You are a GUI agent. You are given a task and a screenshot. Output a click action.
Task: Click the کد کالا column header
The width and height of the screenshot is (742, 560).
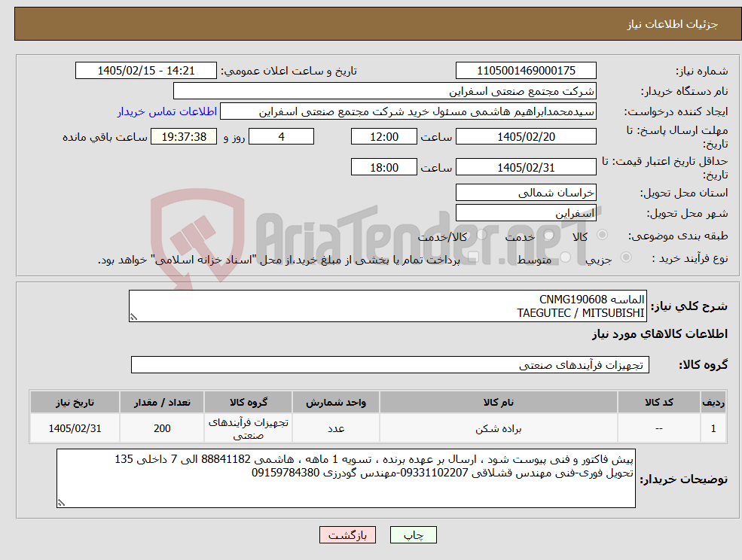tap(658, 402)
